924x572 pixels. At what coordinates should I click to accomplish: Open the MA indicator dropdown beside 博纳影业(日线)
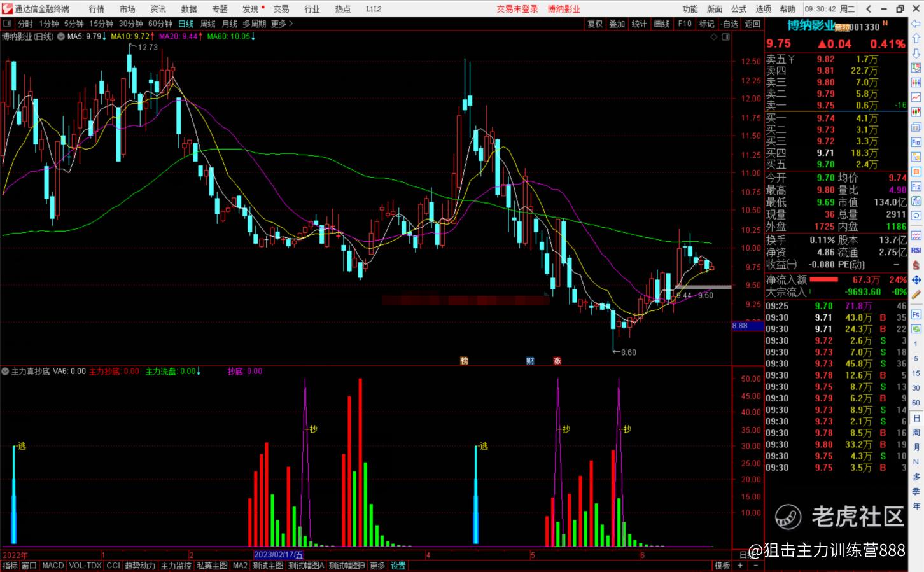tap(61, 37)
